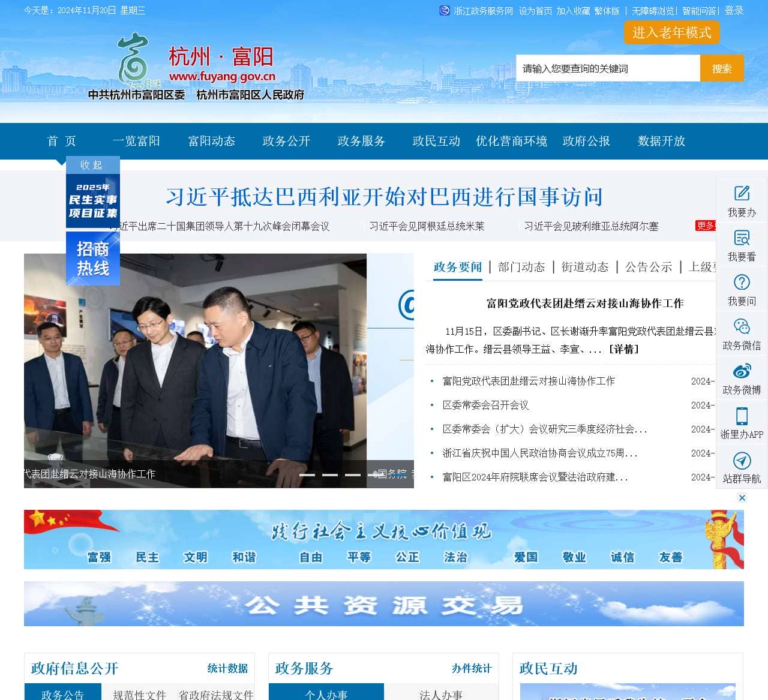Select the second carousel slide indicator
Screen dimensions: 768x700
click(330, 474)
